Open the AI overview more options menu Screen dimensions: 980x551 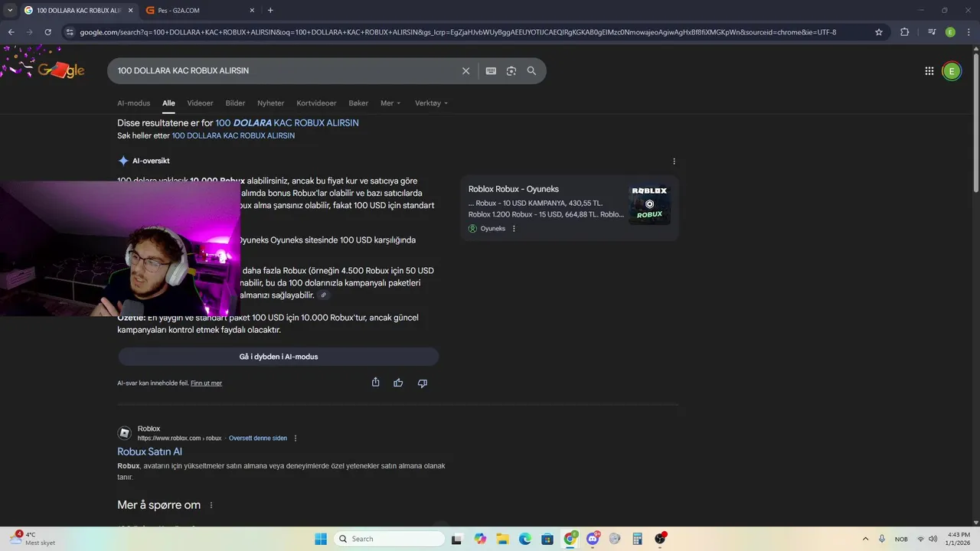point(674,161)
